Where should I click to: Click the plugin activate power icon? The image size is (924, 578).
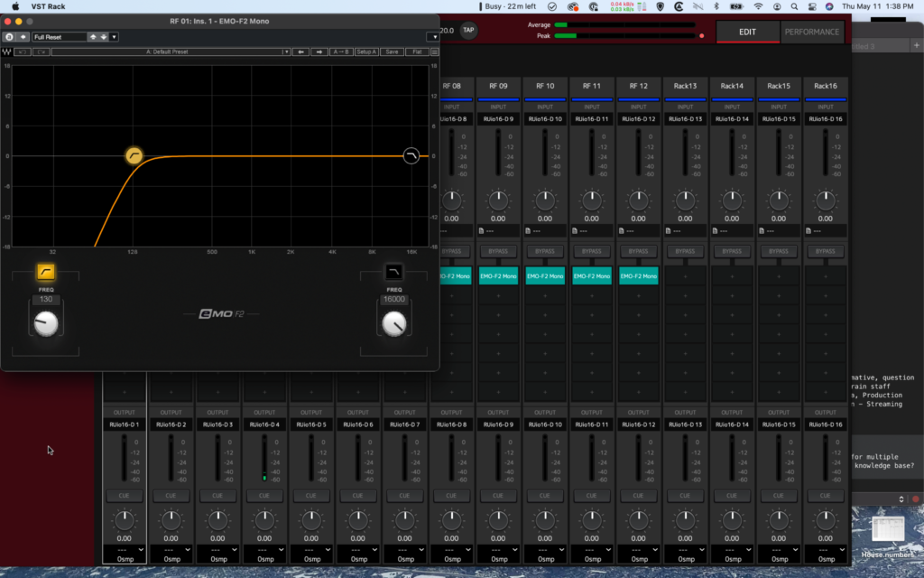[9, 37]
